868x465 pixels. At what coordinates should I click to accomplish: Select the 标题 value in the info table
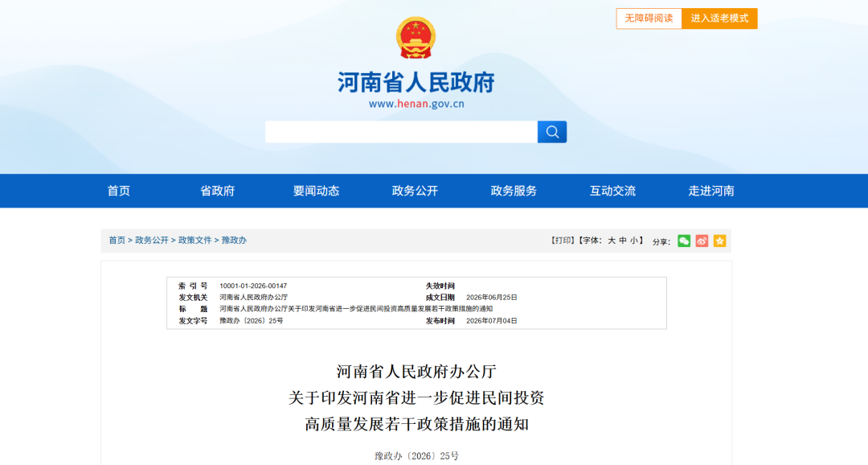(356, 309)
